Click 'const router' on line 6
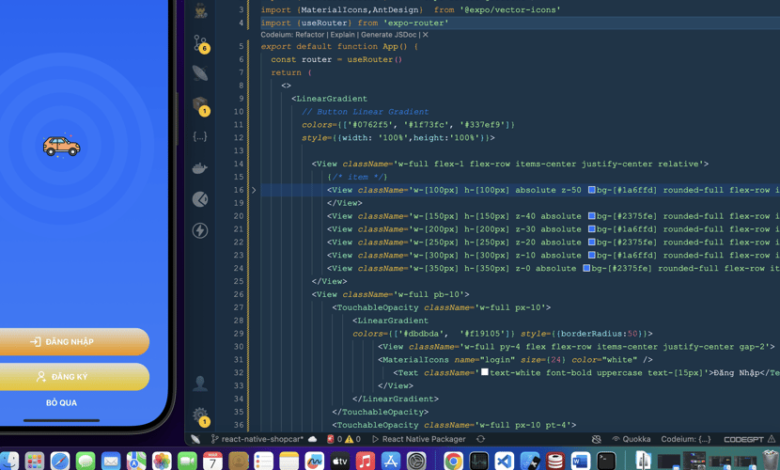This screenshot has height=470, width=780. 301,59
